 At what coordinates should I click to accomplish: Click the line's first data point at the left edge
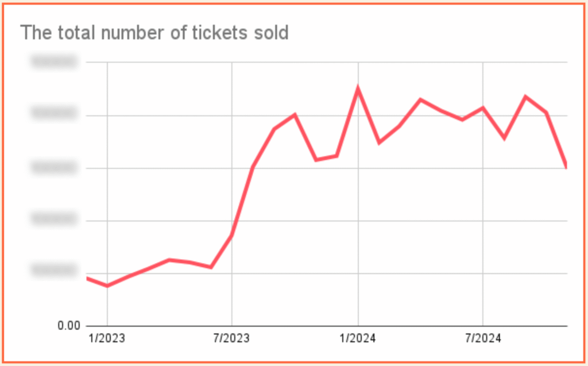tap(87, 278)
